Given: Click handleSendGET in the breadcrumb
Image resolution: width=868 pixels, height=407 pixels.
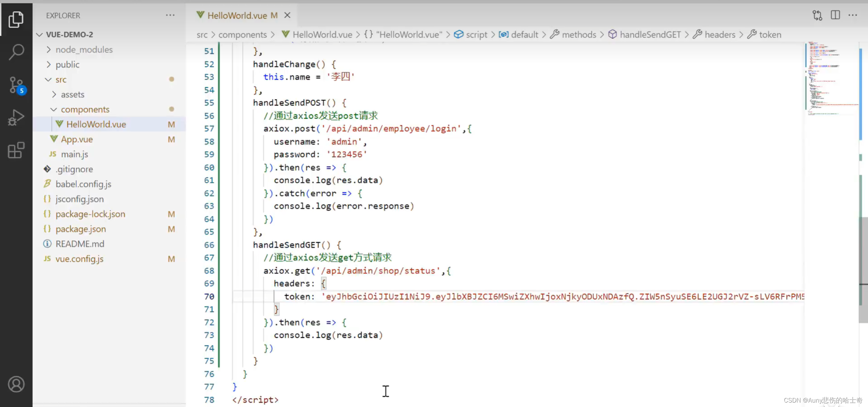Looking at the screenshot, I should pyautogui.click(x=650, y=35).
